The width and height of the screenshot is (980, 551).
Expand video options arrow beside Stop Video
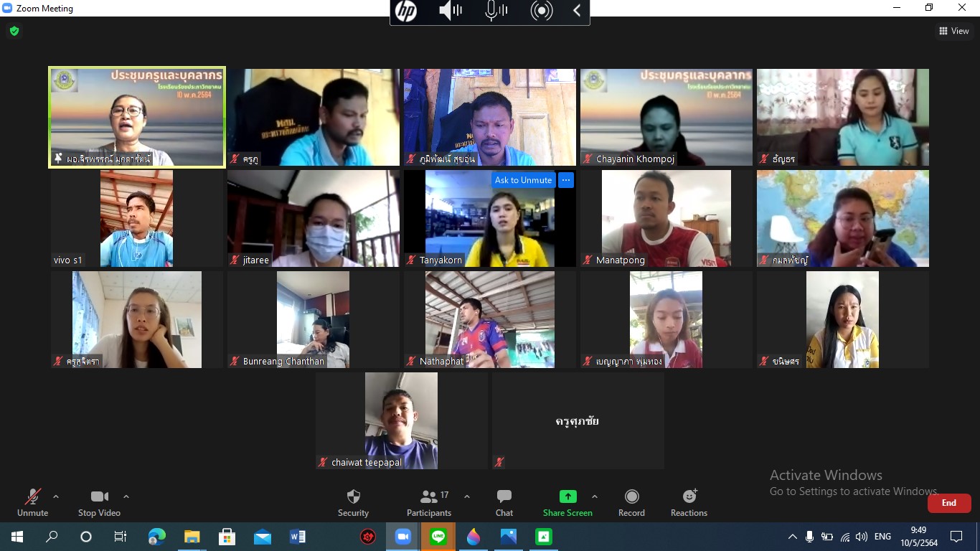(126, 496)
